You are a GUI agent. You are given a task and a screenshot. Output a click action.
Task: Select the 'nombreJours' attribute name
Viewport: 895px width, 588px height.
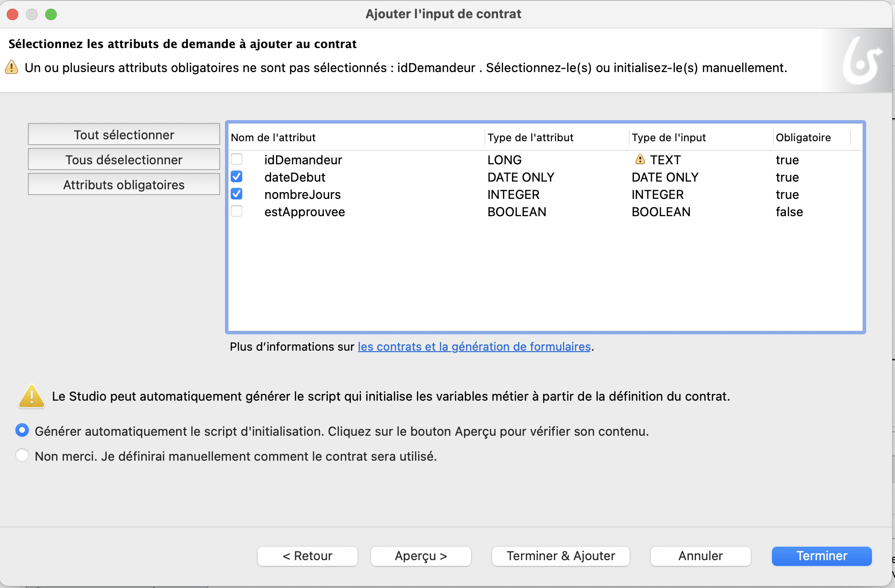pyautogui.click(x=302, y=194)
